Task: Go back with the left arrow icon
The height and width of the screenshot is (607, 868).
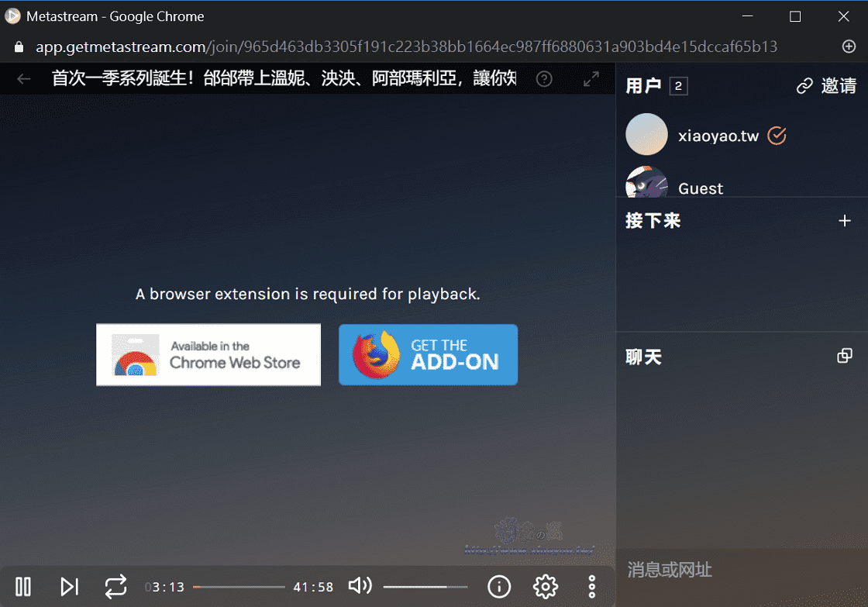Action: [22, 78]
